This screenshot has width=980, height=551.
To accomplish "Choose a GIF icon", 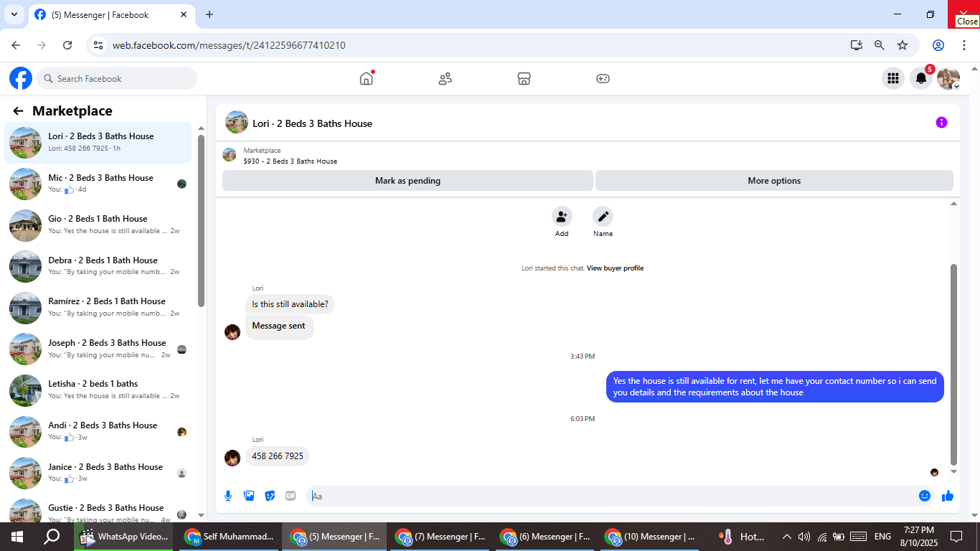I will (291, 496).
